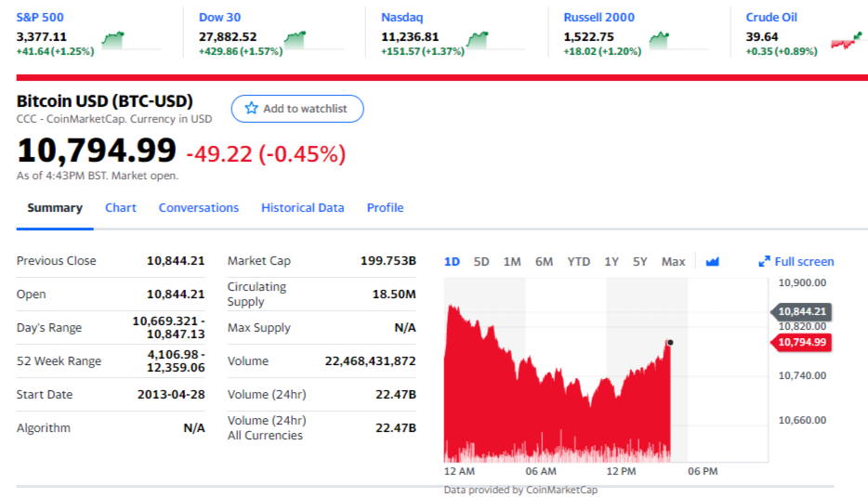Open the Profile tab
The height and width of the screenshot is (497, 868).
[x=386, y=207]
